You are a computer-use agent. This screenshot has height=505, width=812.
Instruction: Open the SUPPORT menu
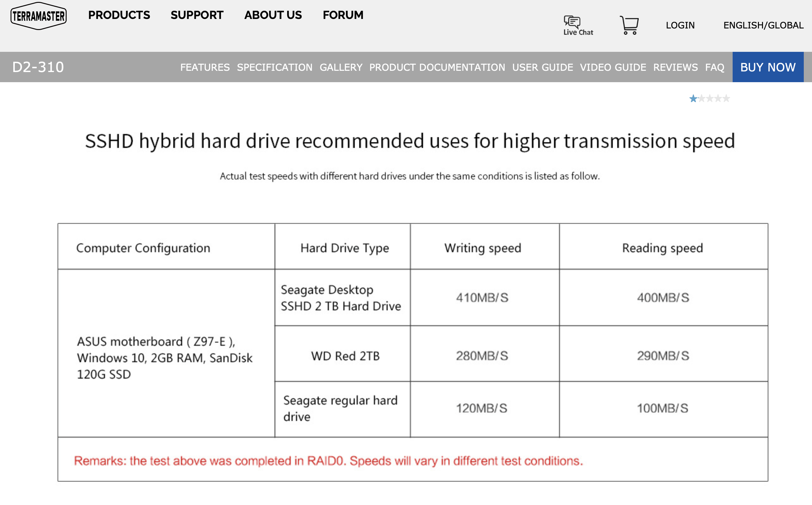coord(197,15)
